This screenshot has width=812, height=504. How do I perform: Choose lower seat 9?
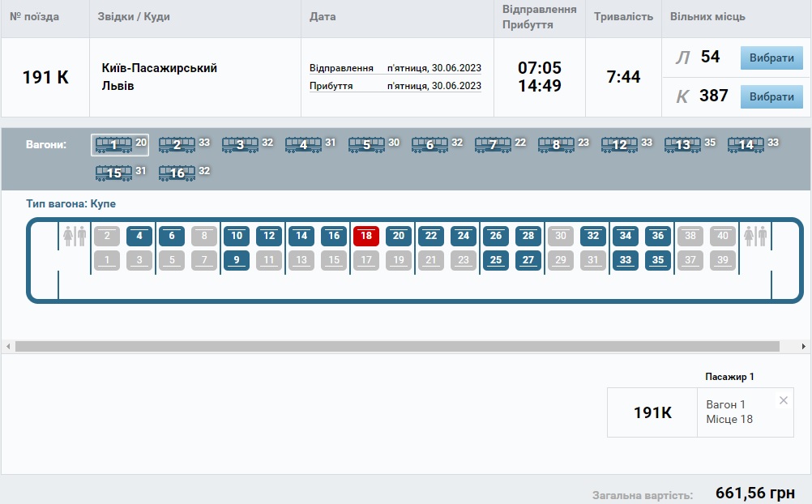[237, 260]
